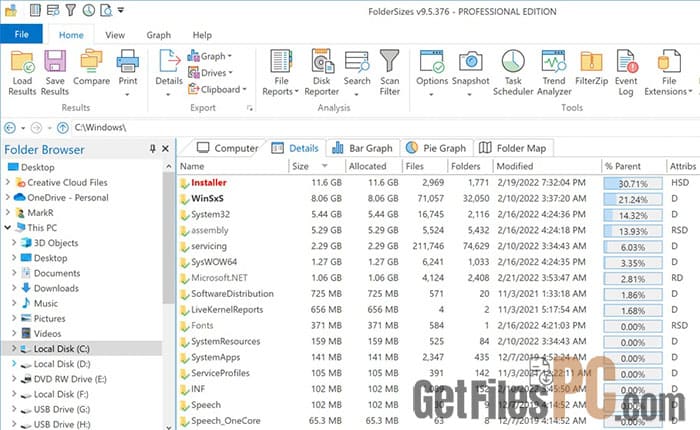The height and width of the screenshot is (430, 700).
Task: Switch to the Home ribbon tab
Action: click(x=71, y=35)
